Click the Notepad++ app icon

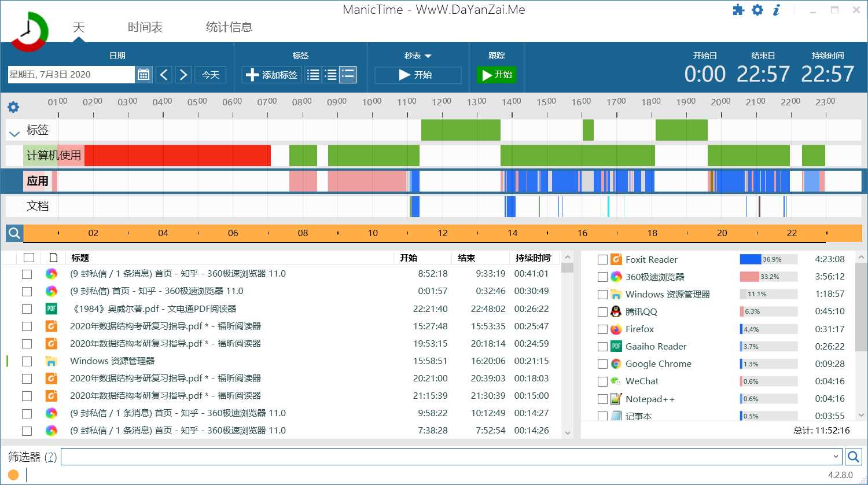pos(616,399)
